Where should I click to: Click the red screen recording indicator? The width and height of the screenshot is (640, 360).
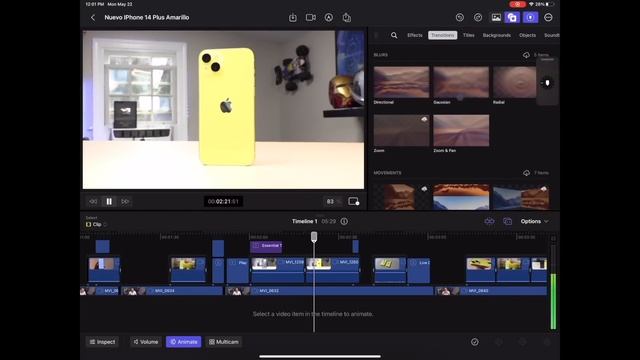(518, 4)
